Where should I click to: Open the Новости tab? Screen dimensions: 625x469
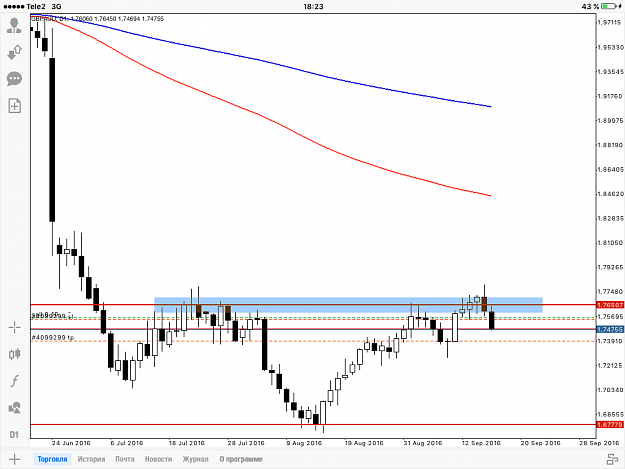click(x=158, y=459)
